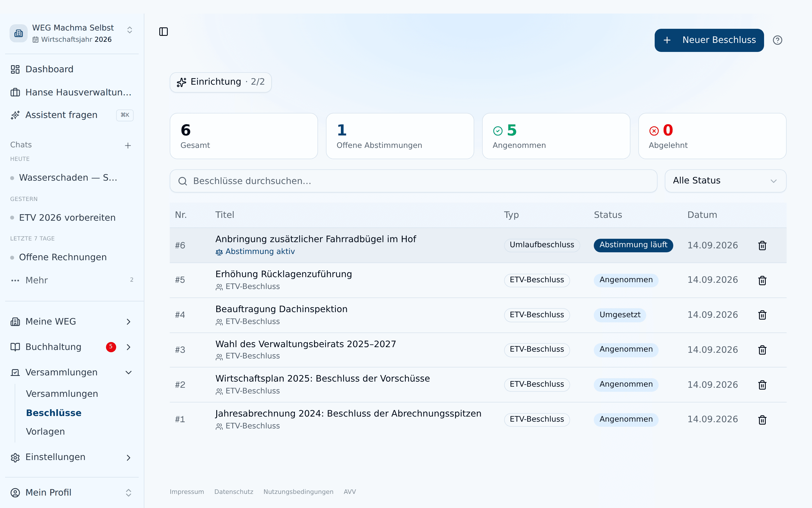Open Beauftragung Dachinspektion resolution
812x508 pixels.
[x=281, y=309]
